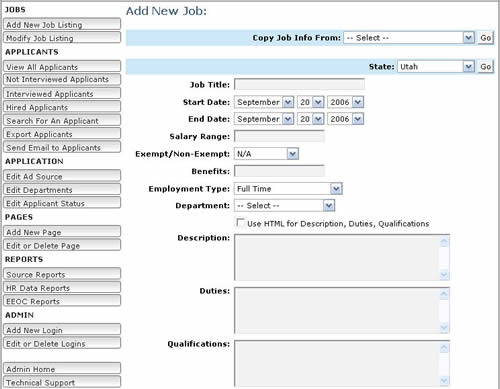Click the Duties scrollbar up arrow

coord(444,294)
